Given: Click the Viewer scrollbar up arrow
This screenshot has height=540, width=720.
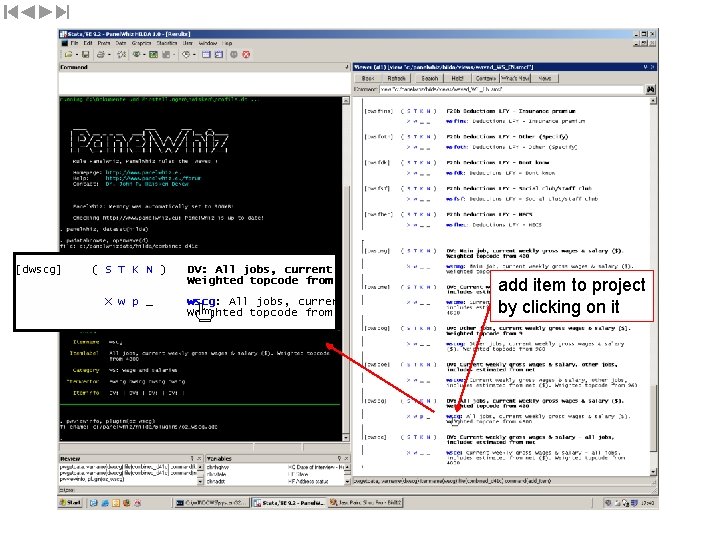Looking at the screenshot, I should [653, 101].
